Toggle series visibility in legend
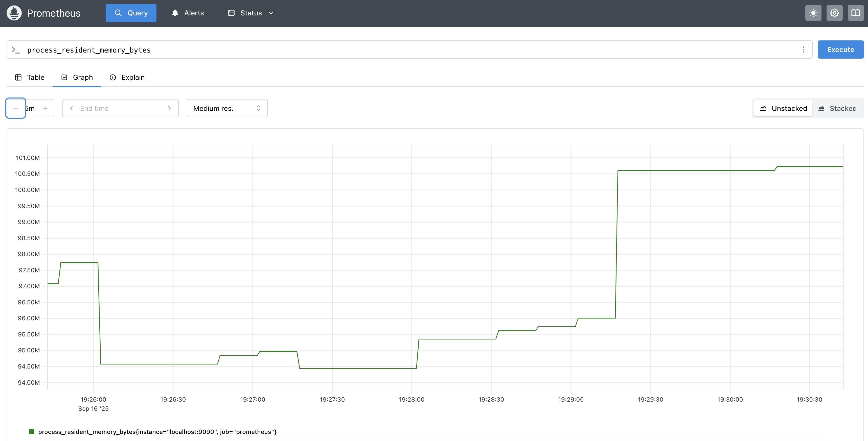Viewport: 868px width, 441px height. 157,432
